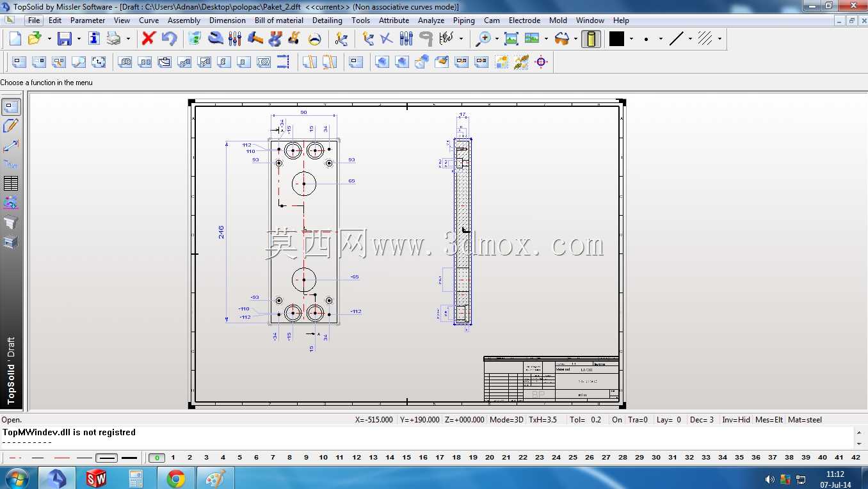The width and height of the screenshot is (868, 489).
Task: Click the gold chain links icon
Action: coord(521,62)
